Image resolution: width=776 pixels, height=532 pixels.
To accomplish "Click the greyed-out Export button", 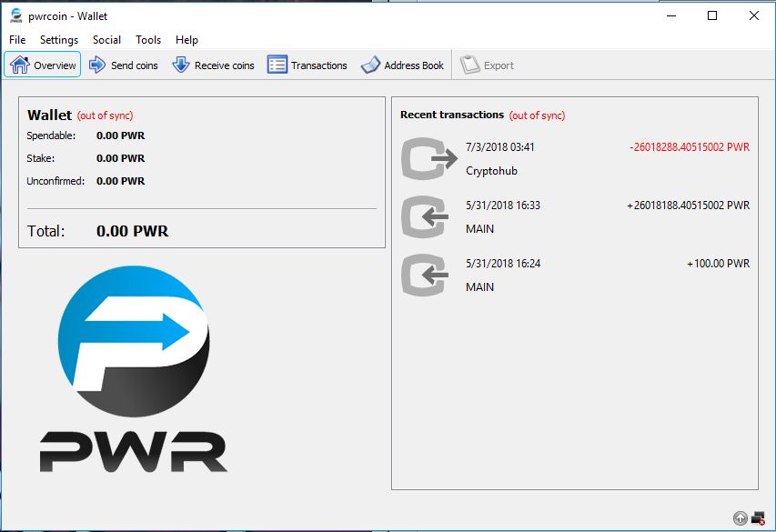I will (488, 65).
